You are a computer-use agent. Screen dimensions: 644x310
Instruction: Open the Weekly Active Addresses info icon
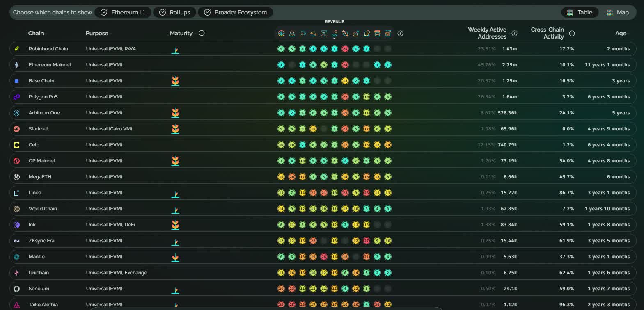514,33
